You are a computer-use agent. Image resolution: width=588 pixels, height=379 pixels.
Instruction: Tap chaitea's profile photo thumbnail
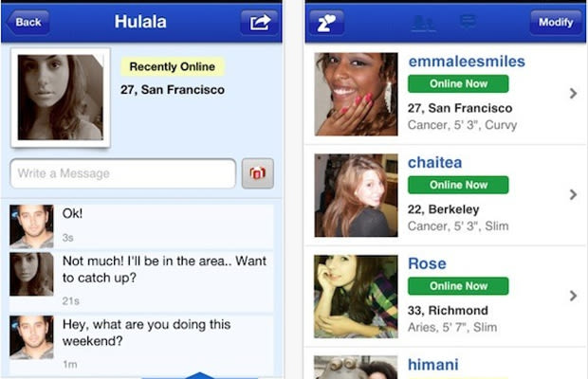[356, 195]
